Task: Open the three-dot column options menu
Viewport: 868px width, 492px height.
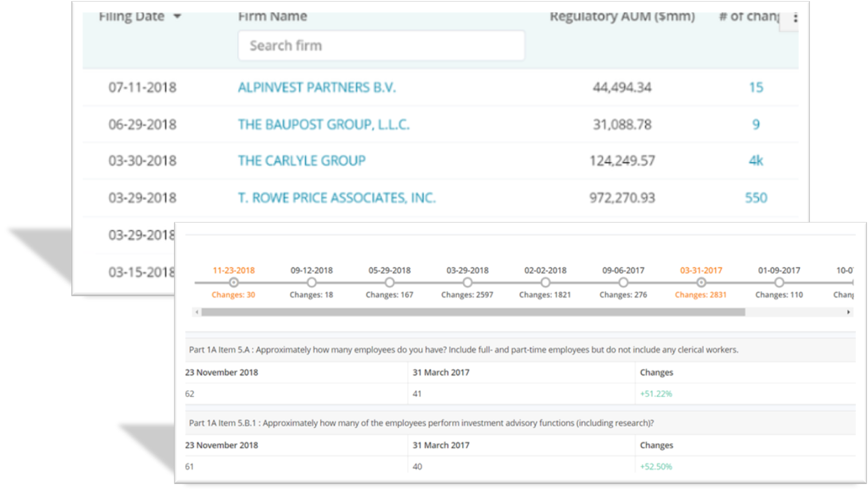Action: [795, 18]
